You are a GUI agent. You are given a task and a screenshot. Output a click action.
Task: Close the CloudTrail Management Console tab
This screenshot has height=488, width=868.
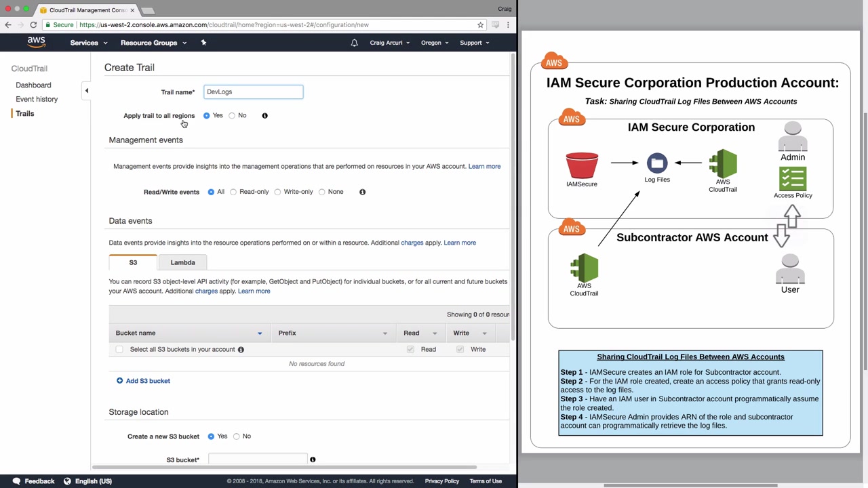tap(132, 10)
